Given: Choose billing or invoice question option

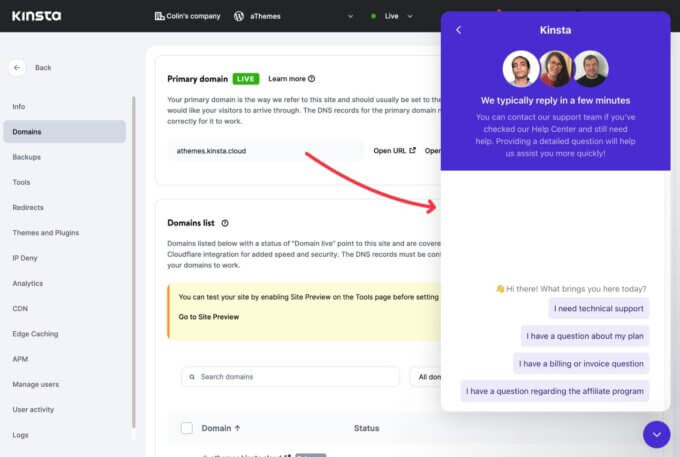Looking at the screenshot, I should [581, 364].
